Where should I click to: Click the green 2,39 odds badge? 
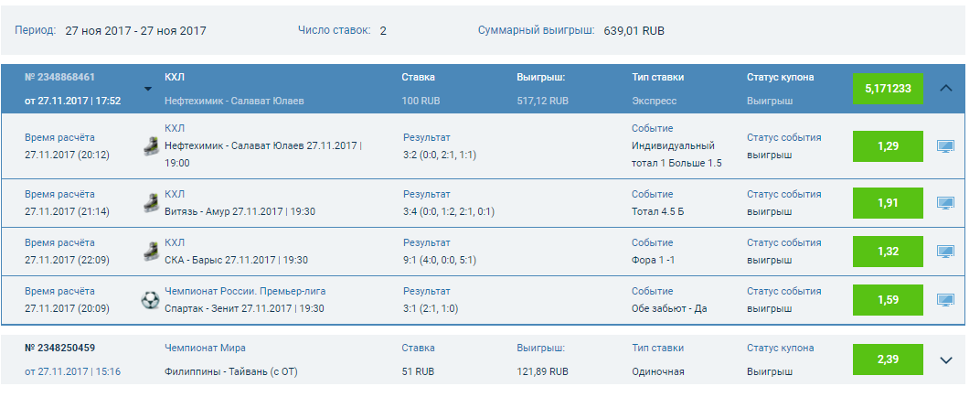[x=888, y=359]
